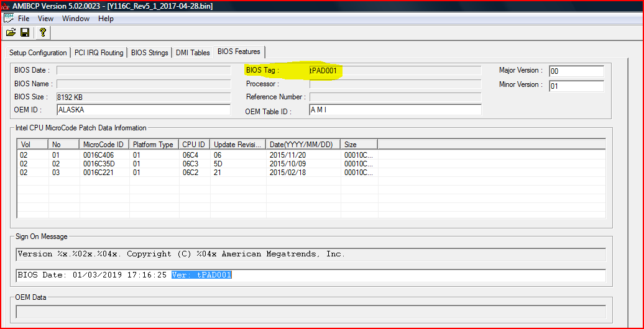Click the Save floppy disk icon
Screen dimensions: 644x329
tap(25, 32)
